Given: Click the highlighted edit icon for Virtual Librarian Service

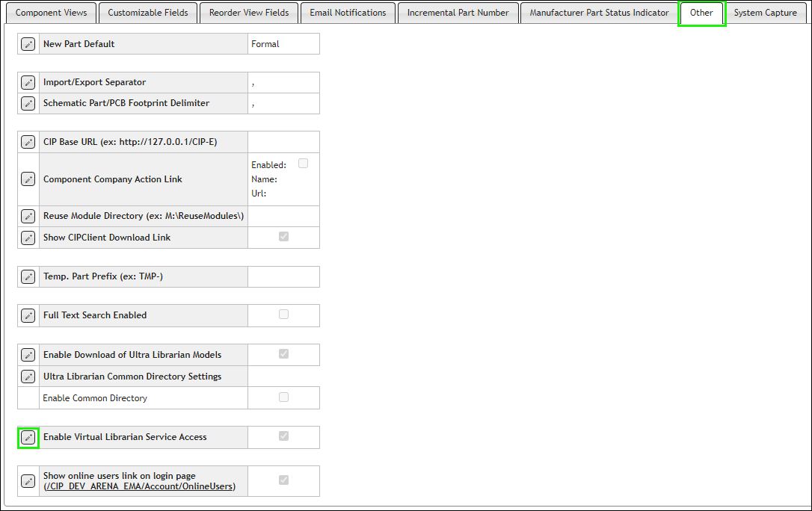Looking at the screenshot, I should (28, 437).
